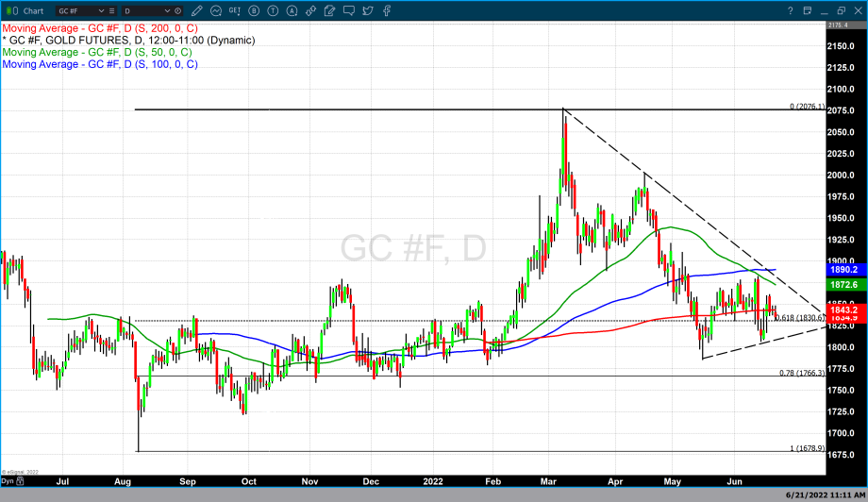Expand the GC #F symbol dropdown
Screen dimensions: 868x502
pos(100,10)
